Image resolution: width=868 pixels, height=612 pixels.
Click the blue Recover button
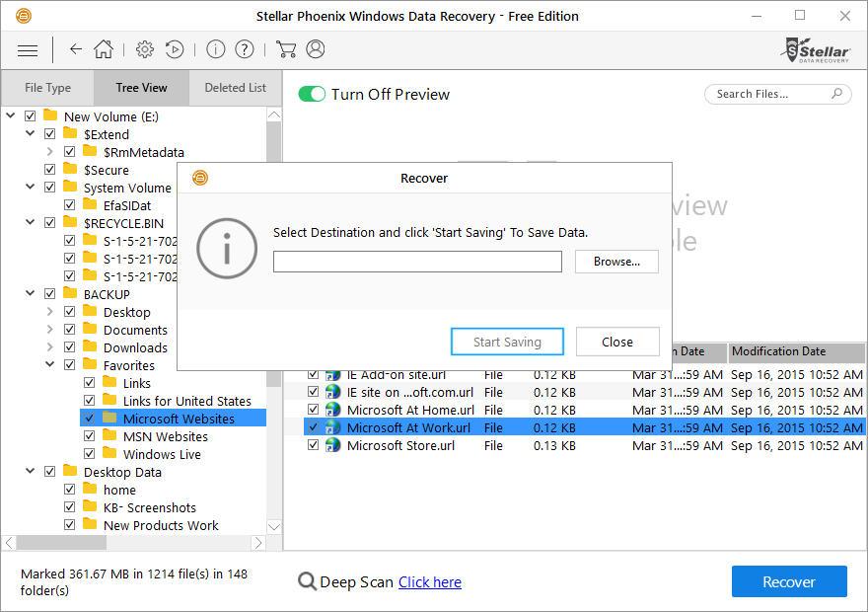click(x=789, y=581)
